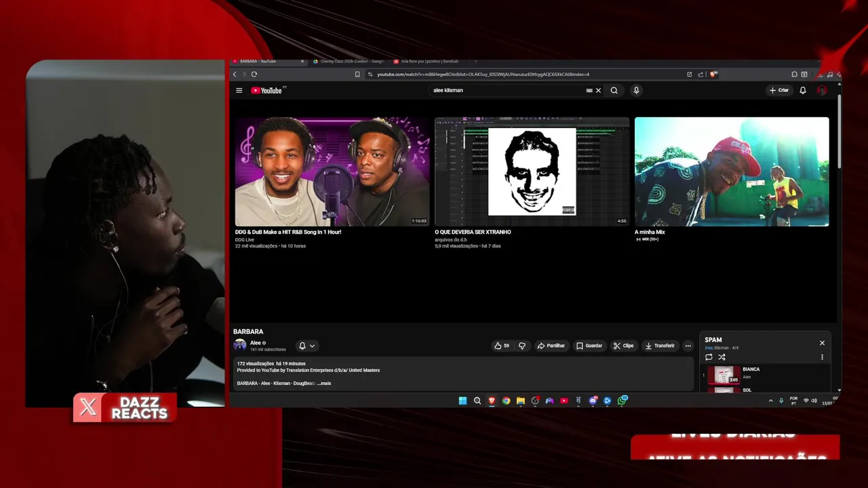Image resolution: width=868 pixels, height=488 pixels.
Task: Show hidden system tray icons chevron
Action: pos(770,401)
